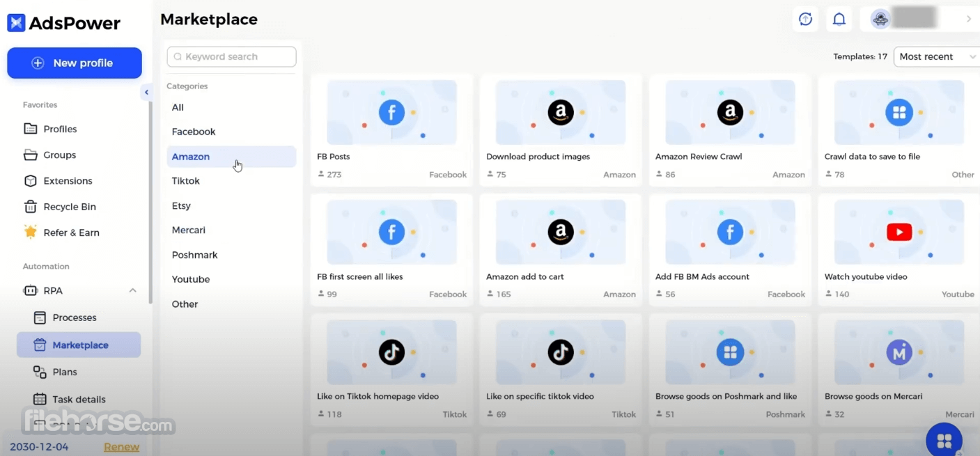Open the Processes icon
980x456 pixels.
point(40,317)
